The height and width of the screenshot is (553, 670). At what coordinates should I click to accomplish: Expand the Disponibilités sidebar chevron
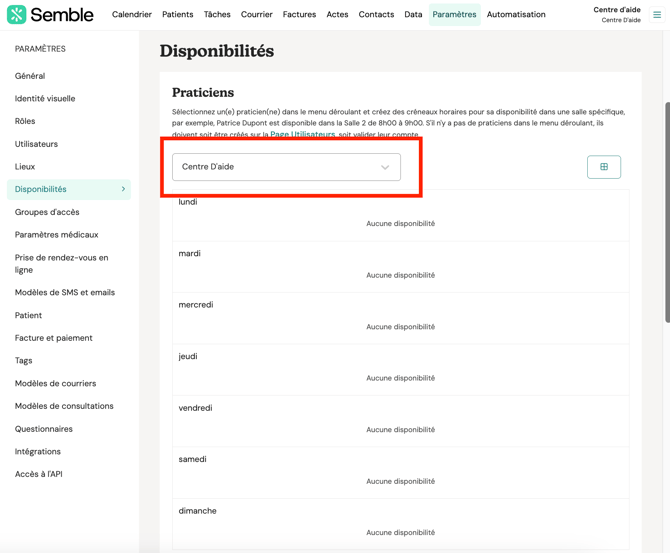124,189
